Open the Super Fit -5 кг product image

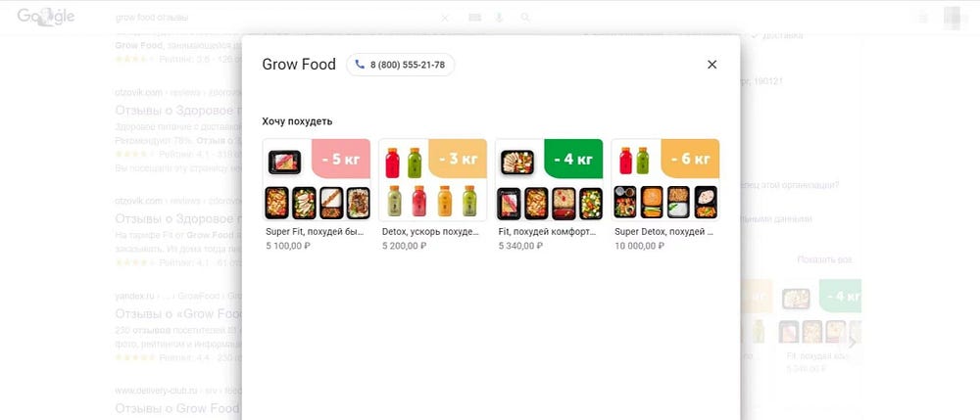point(317,180)
